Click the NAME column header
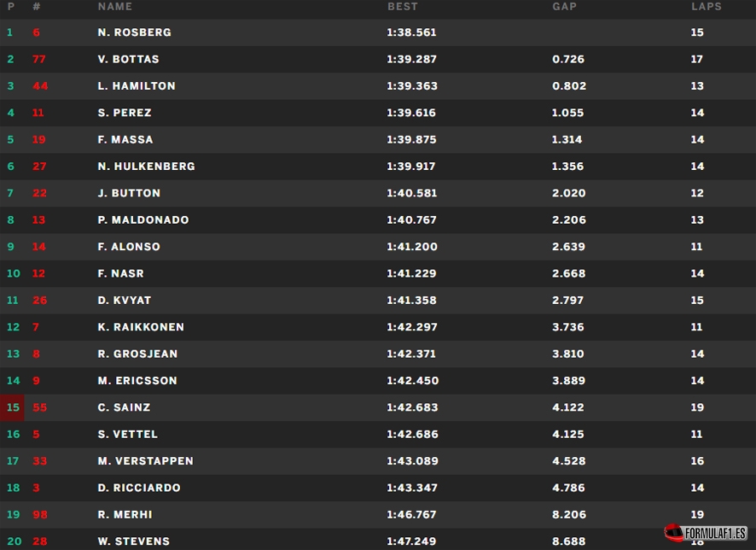Viewport: 756px width, 550px height. (115, 7)
